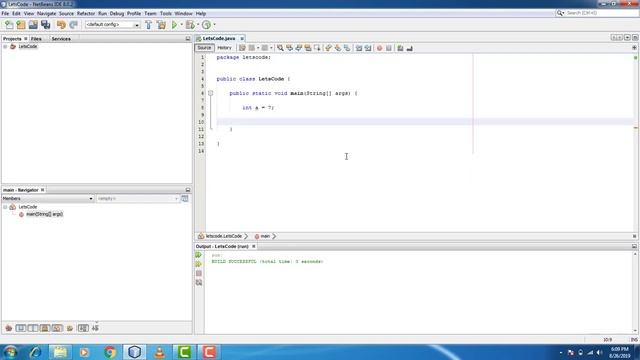Click the Next Bookmark icon
Viewport: 640px width, 360px height.
click(338, 48)
